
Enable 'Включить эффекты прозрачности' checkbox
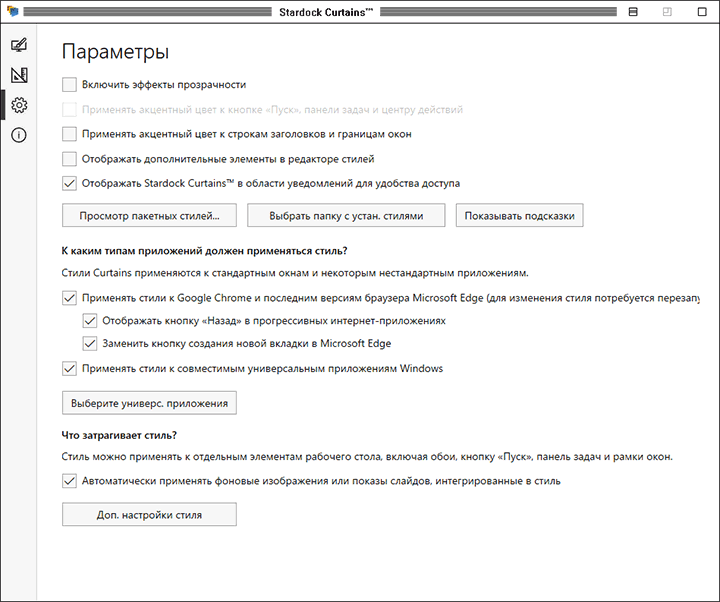click(x=69, y=84)
